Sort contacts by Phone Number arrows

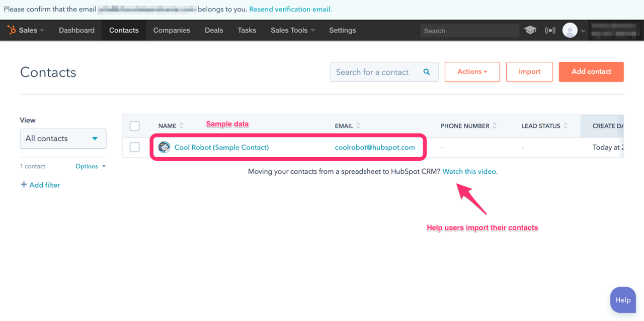tap(495, 126)
